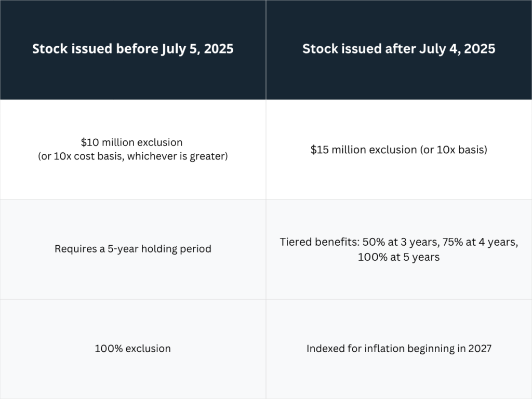This screenshot has height=399, width=532.
Task: Select the "$15 million exclusion (or 10x basis)" cell
Action: [x=398, y=150]
